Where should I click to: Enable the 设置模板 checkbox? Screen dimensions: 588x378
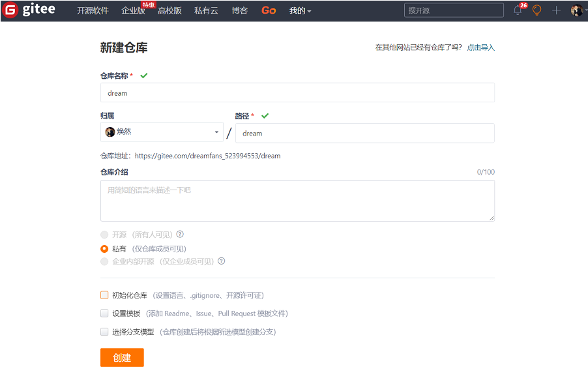(104, 313)
